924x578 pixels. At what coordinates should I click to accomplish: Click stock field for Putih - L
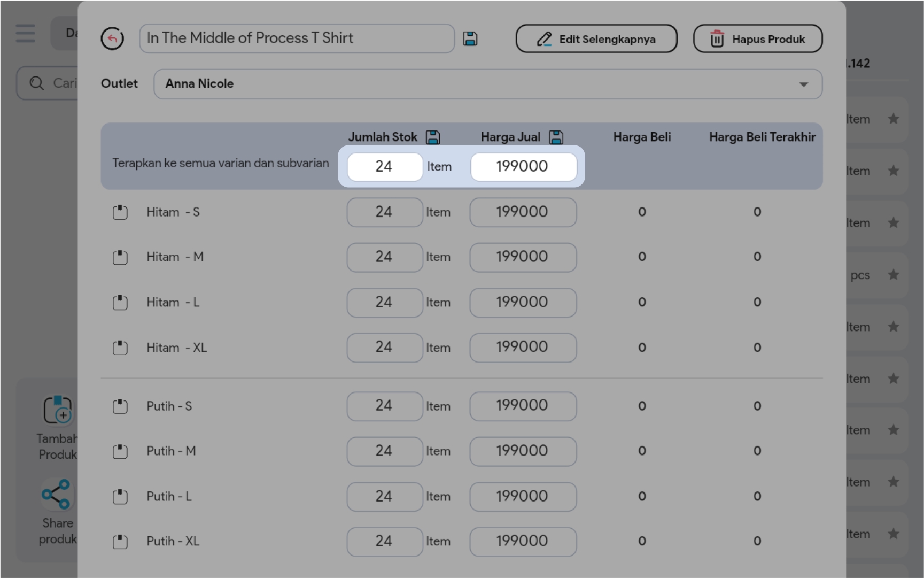point(384,497)
